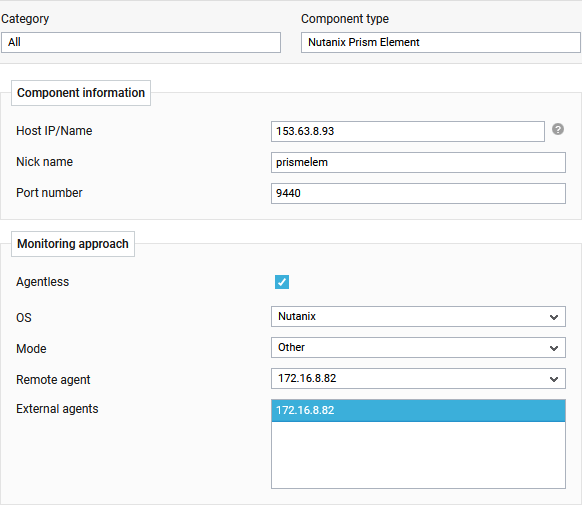This screenshot has height=505, width=582.
Task: Click the External agents label
Action: coord(57,409)
